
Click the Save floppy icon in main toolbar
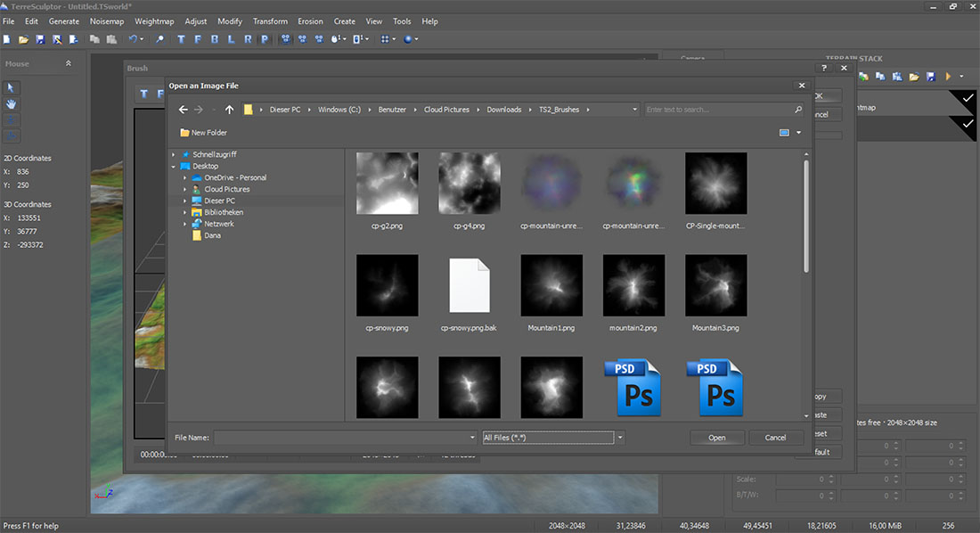(40, 39)
